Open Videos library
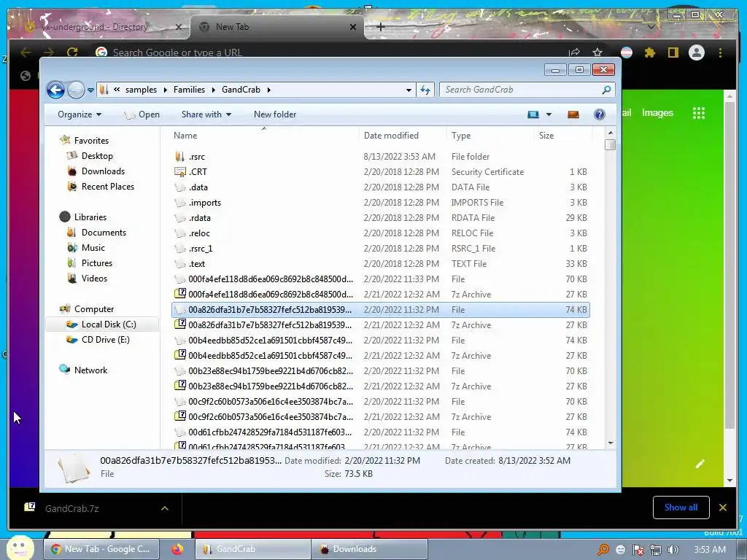This screenshot has height=560, width=747. (x=94, y=278)
